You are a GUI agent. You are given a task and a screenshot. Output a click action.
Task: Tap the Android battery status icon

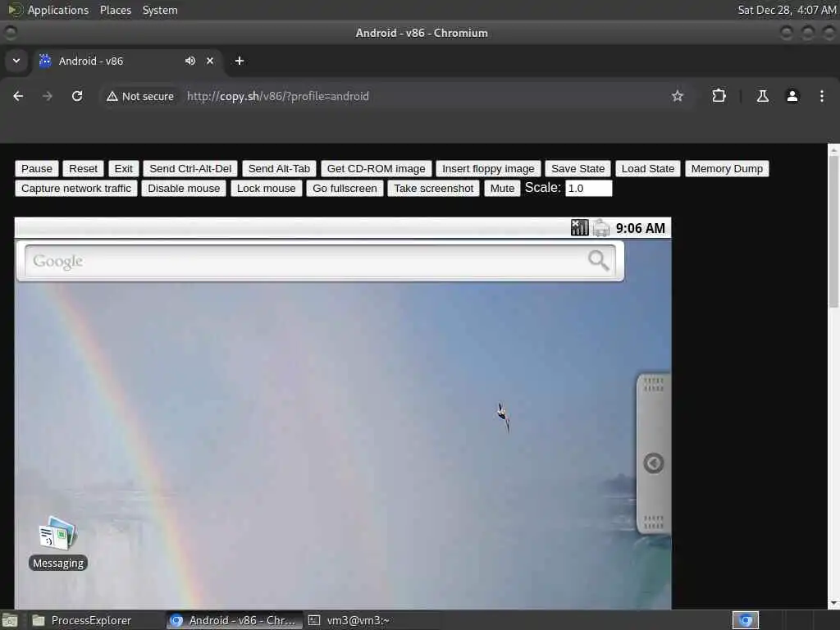[x=601, y=228]
